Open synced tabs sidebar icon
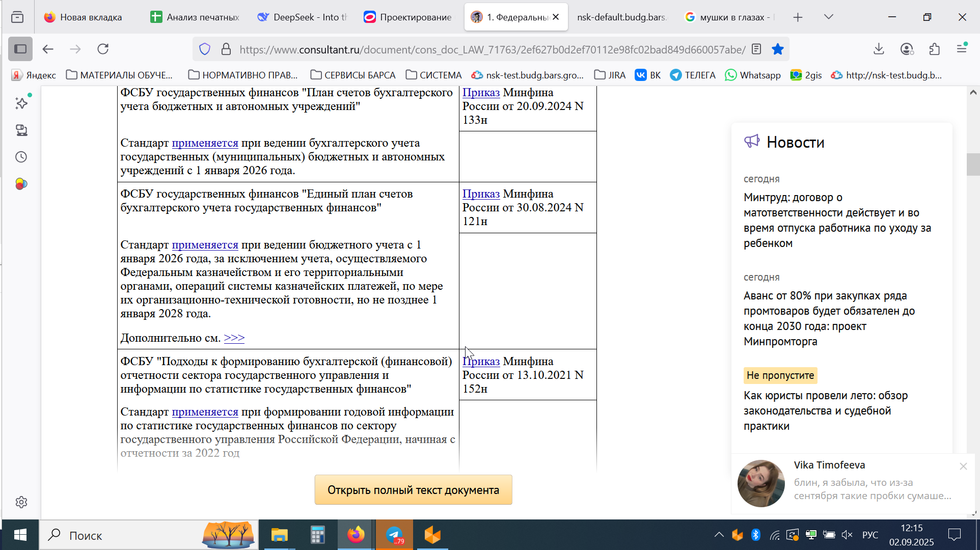 click(x=21, y=130)
